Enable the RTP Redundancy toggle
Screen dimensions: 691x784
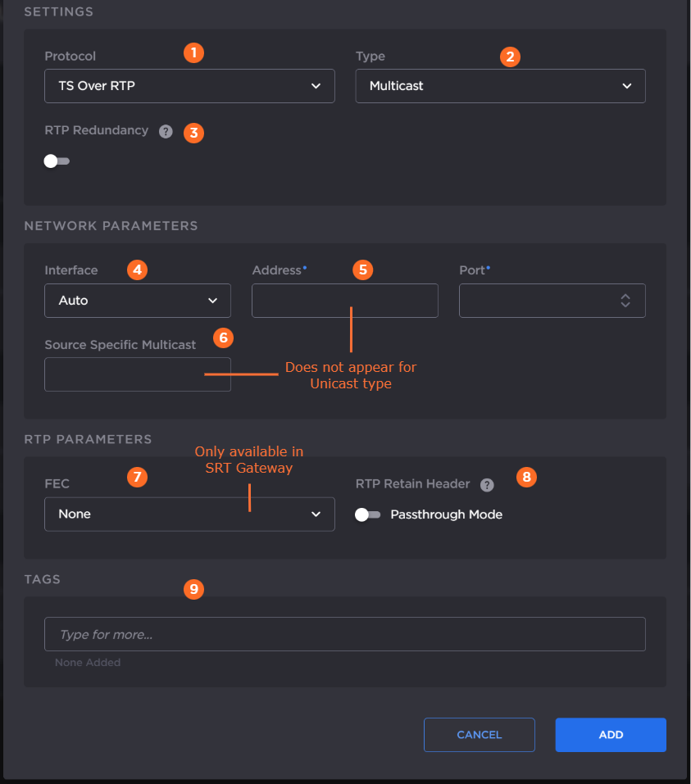pos(57,161)
